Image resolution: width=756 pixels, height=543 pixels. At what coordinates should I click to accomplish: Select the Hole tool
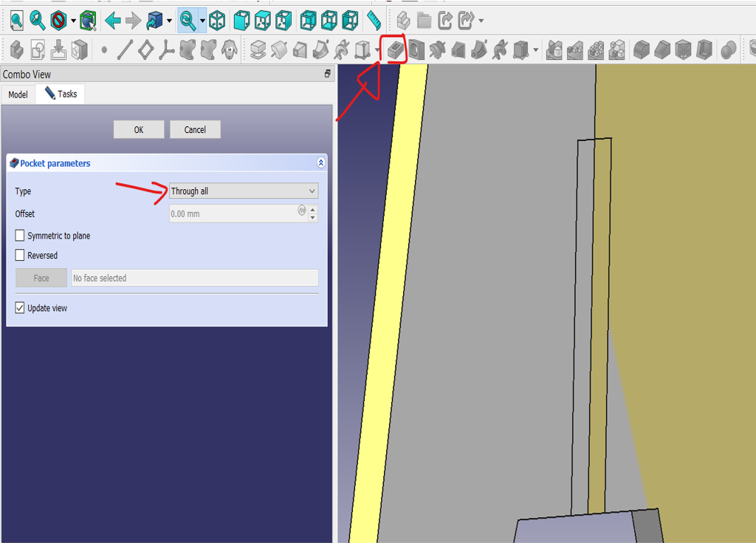(416, 49)
